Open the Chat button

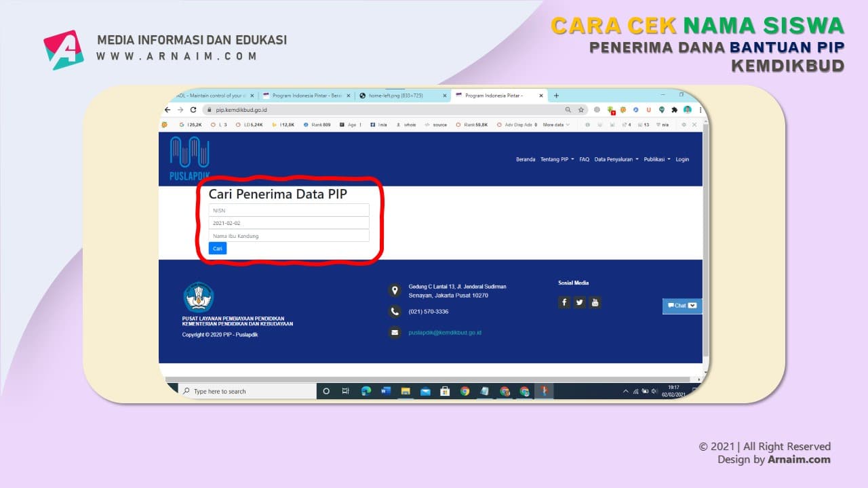click(x=682, y=306)
